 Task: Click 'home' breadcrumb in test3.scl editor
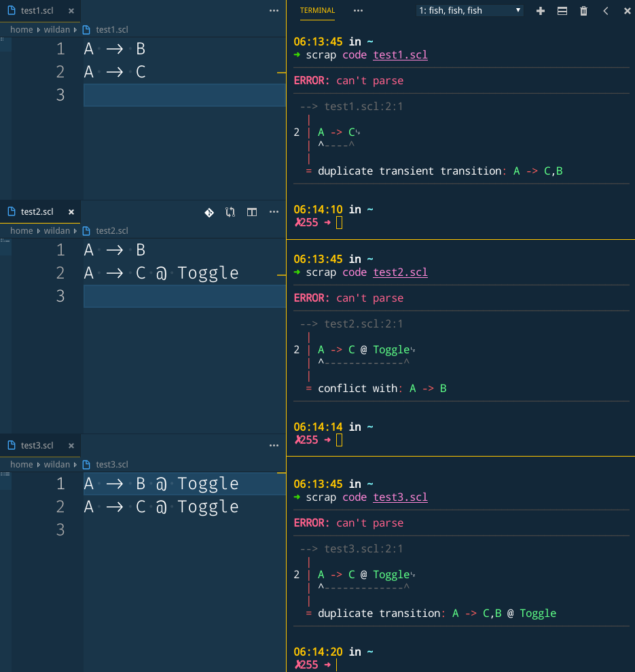(22, 465)
